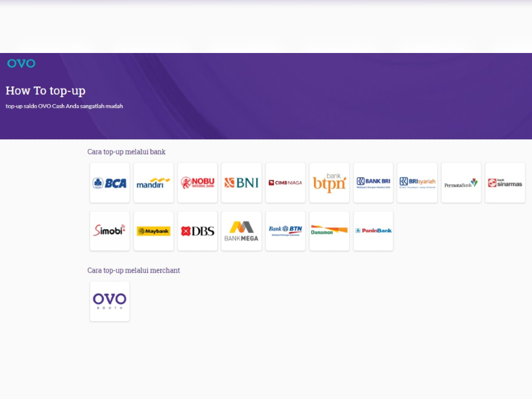The height and width of the screenshot is (399, 532).
Task: Click the OVO logo in the purple header
Action: 21,63
